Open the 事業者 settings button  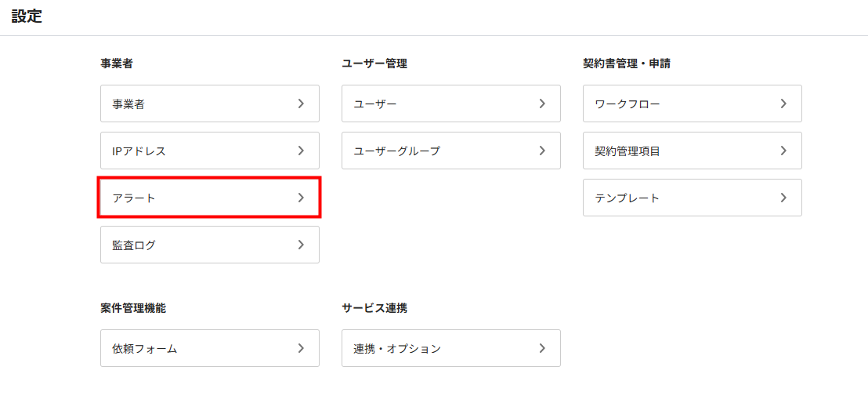tap(210, 103)
